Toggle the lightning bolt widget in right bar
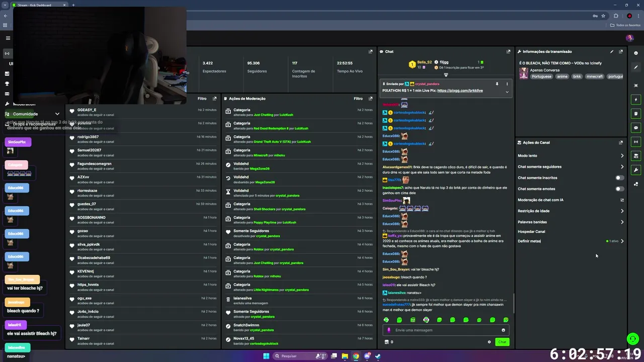This screenshot has height=362, width=644. [x=636, y=100]
